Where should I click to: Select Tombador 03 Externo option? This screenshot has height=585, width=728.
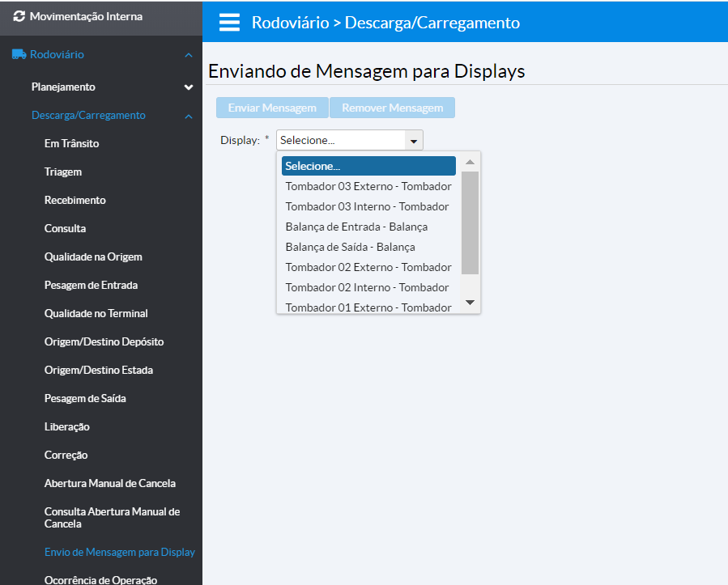point(368,186)
